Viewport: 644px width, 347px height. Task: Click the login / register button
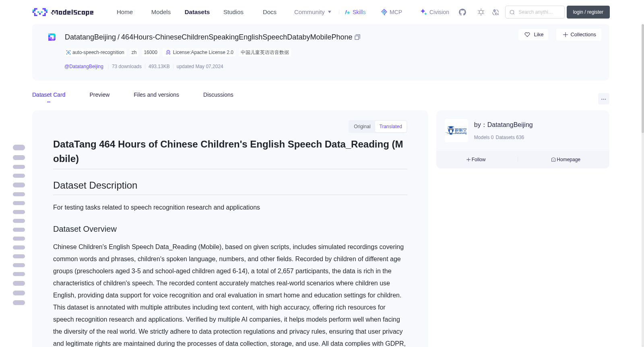588,12
